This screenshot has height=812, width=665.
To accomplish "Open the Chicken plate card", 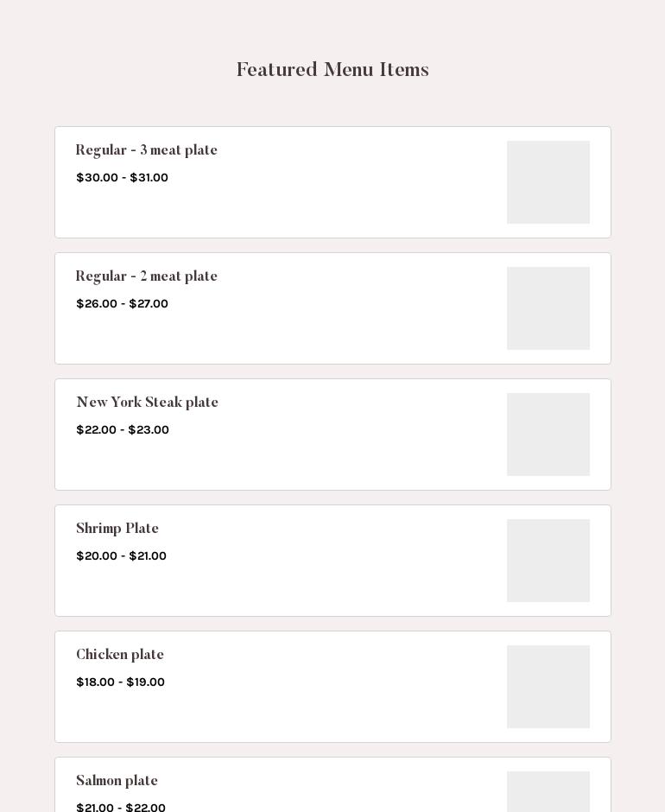I will (332, 687).
